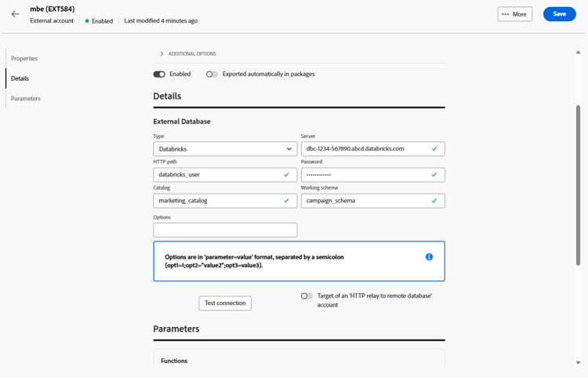This screenshot has width=588, height=378.
Task: Save the external account
Action: click(559, 14)
